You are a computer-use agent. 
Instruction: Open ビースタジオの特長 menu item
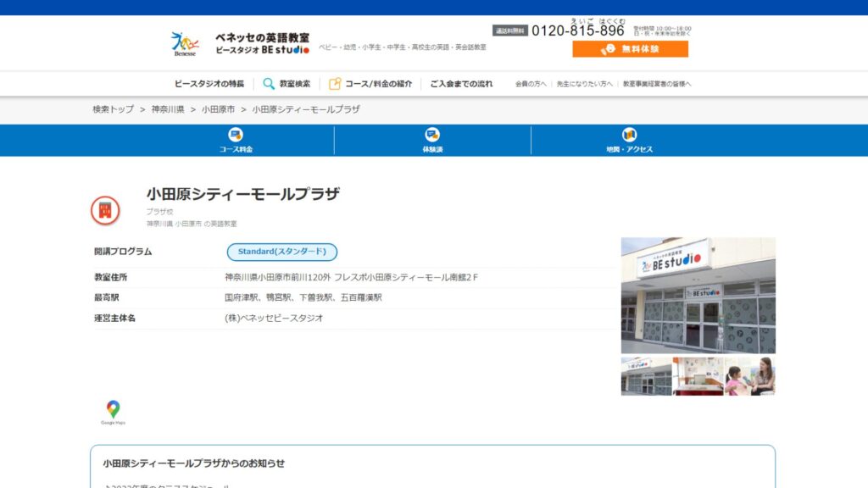[209, 84]
